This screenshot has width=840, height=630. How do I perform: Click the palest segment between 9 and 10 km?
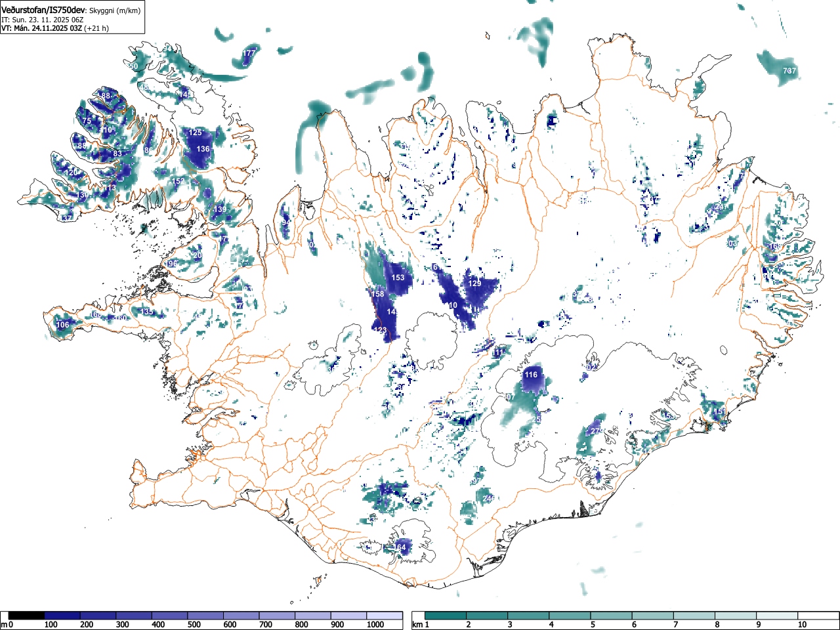(x=778, y=616)
